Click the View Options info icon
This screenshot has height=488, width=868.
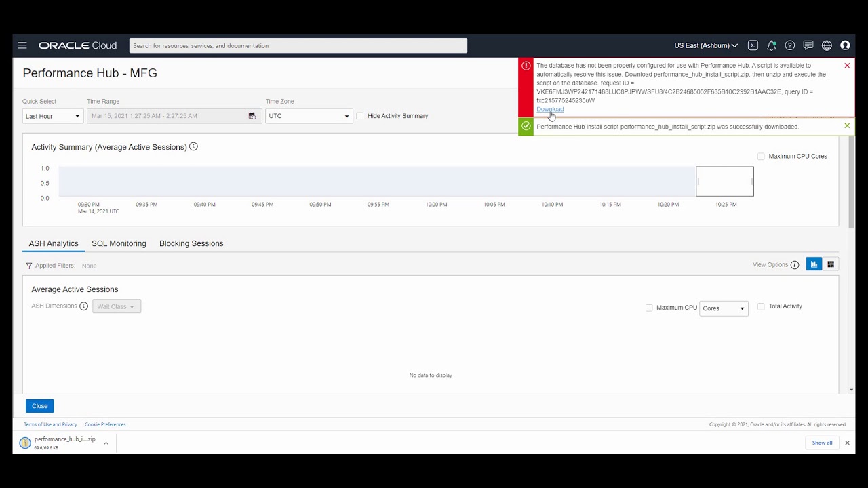point(795,265)
